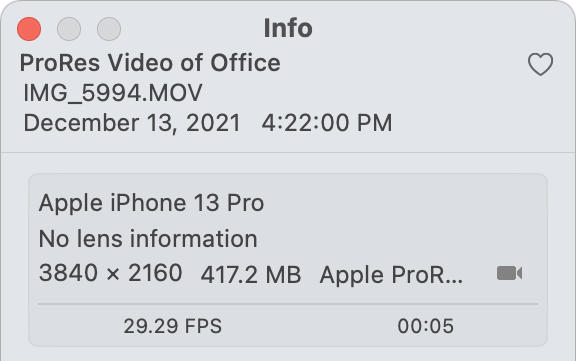Click the No lens information text
This screenshot has width=576, height=361.
148,239
